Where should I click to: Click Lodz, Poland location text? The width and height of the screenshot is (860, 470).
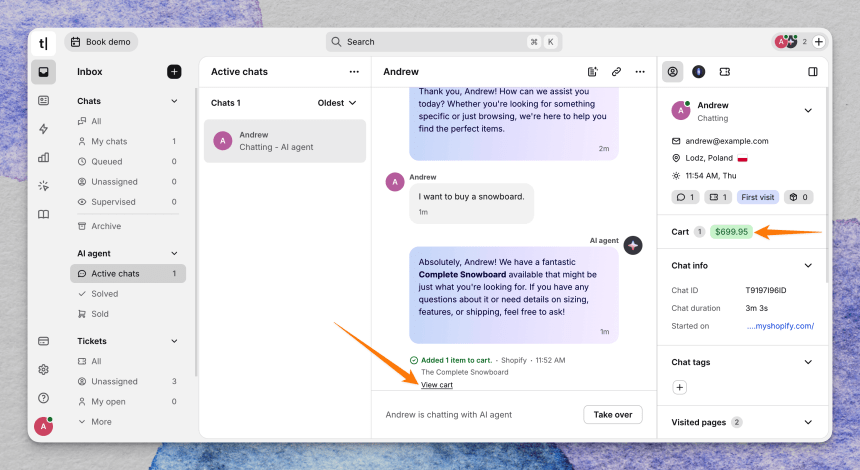(x=709, y=158)
